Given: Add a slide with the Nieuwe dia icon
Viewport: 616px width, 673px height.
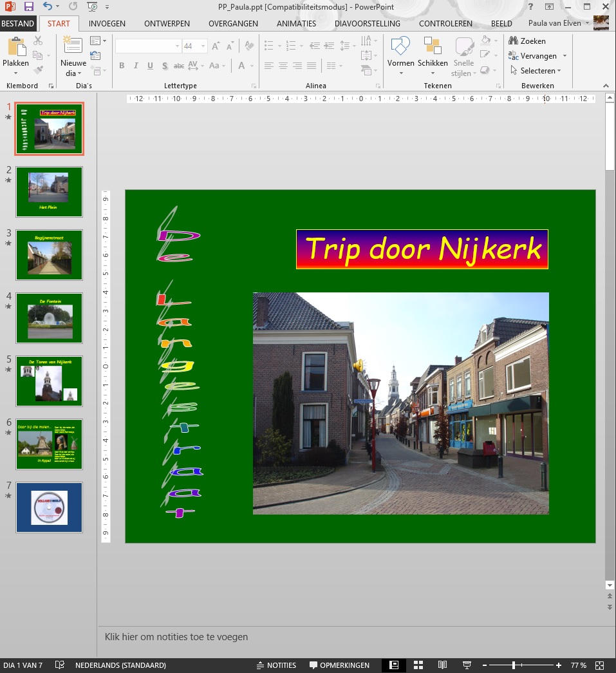Looking at the screenshot, I should [73, 46].
